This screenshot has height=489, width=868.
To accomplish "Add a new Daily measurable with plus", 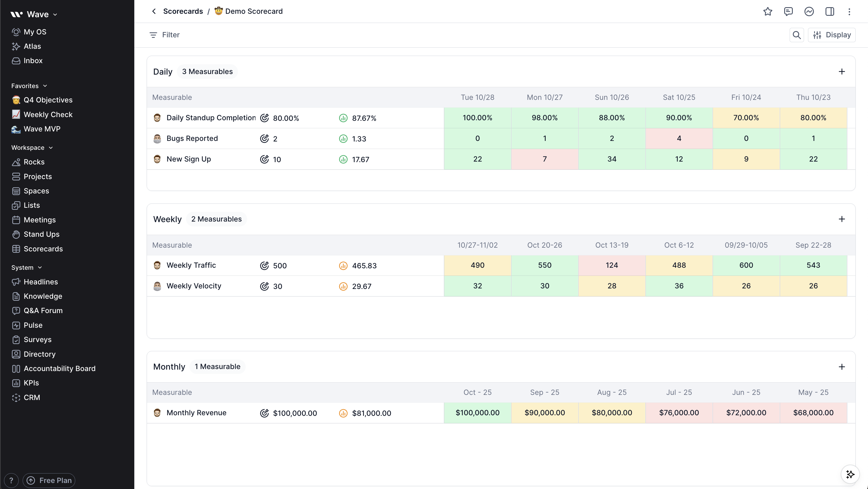I will coord(842,71).
